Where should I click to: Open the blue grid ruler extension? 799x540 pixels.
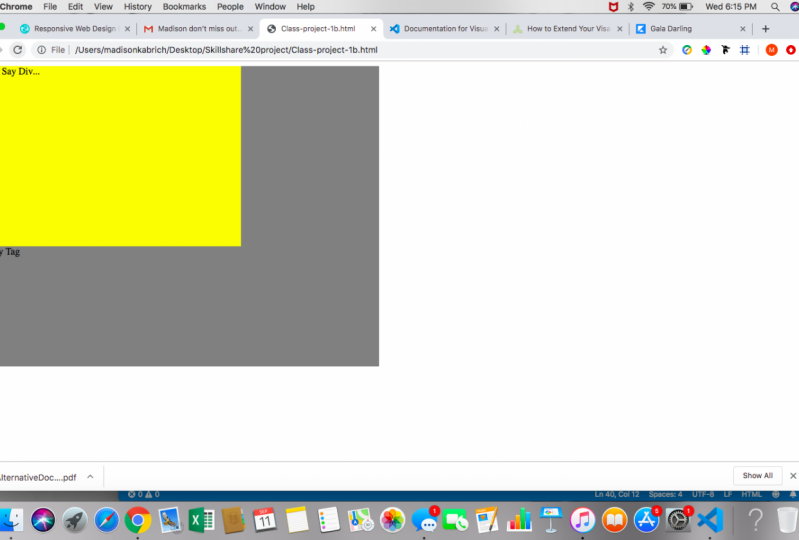coord(744,50)
